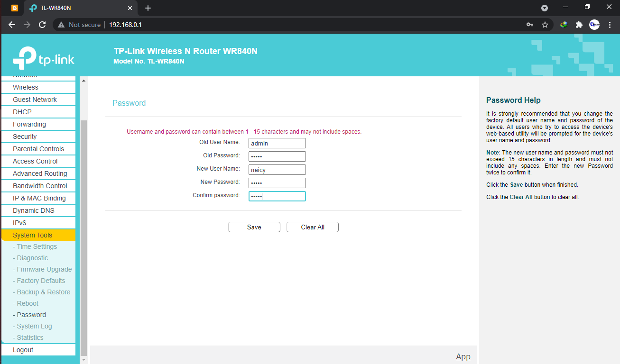Screen dimensions: 620x364
Task: Open the Wireless menu
Action: point(38,87)
